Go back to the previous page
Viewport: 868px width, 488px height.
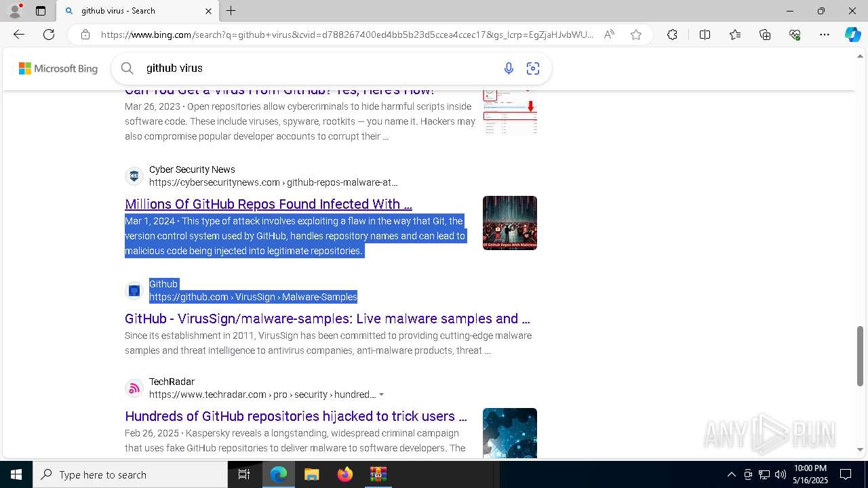19,35
